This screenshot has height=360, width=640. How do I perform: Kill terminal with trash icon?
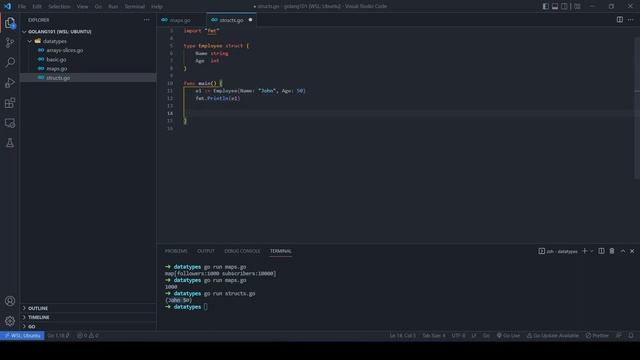[x=612, y=251]
